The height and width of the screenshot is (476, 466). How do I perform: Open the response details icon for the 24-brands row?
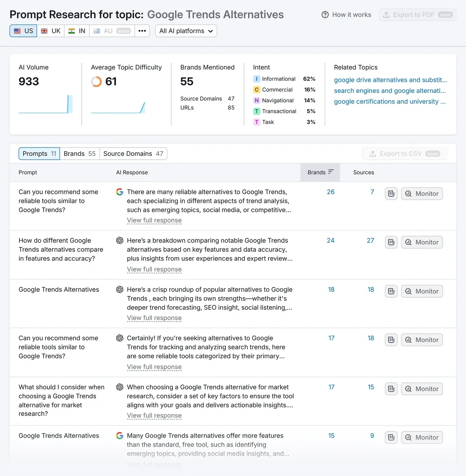tap(391, 242)
